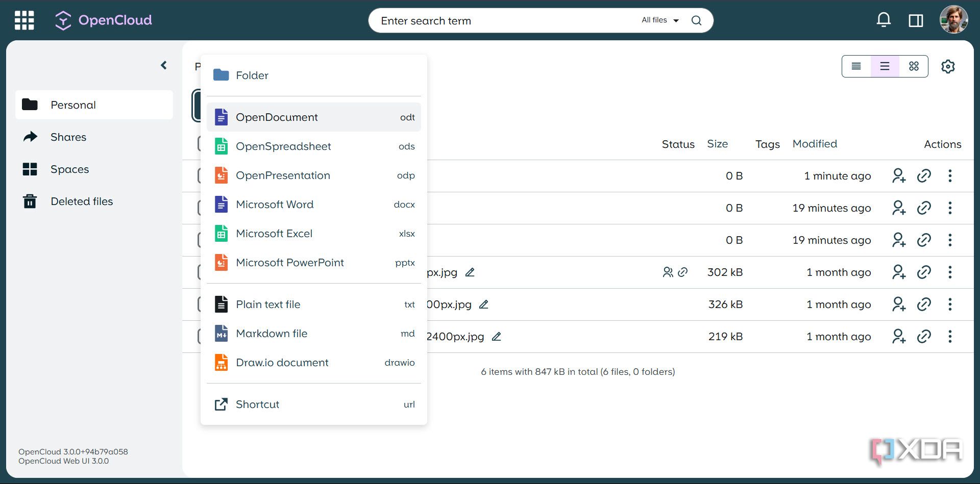Create a new OpenSpreadsheet ods file

point(314,146)
